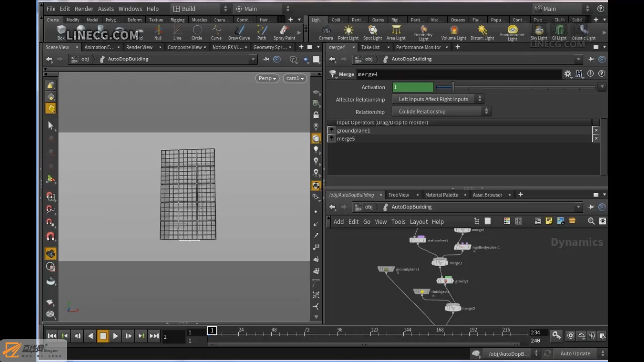Add a Spot Light from the shelf
The image size is (644, 362).
pyautogui.click(x=373, y=33)
